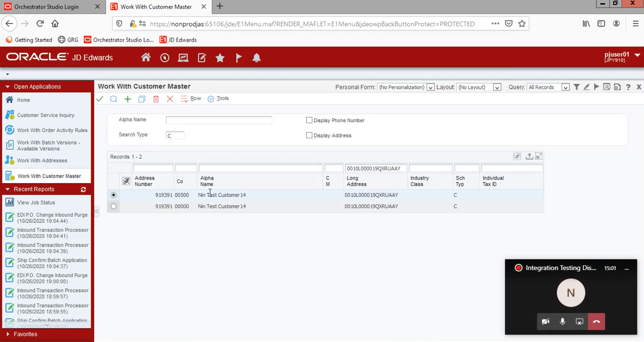Select the radio button for company 00000 row
Image resolution: width=644 pixels, height=342 pixels.
tap(113, 206)
